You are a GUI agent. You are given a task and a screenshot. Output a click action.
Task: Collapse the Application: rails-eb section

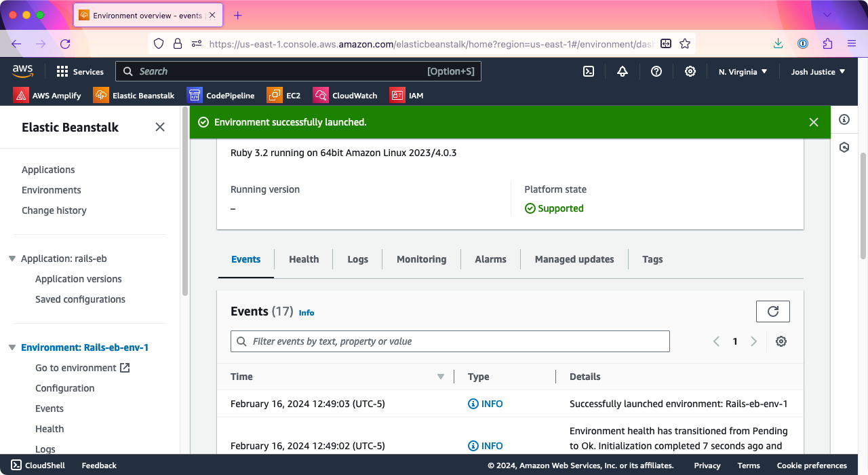12,259
